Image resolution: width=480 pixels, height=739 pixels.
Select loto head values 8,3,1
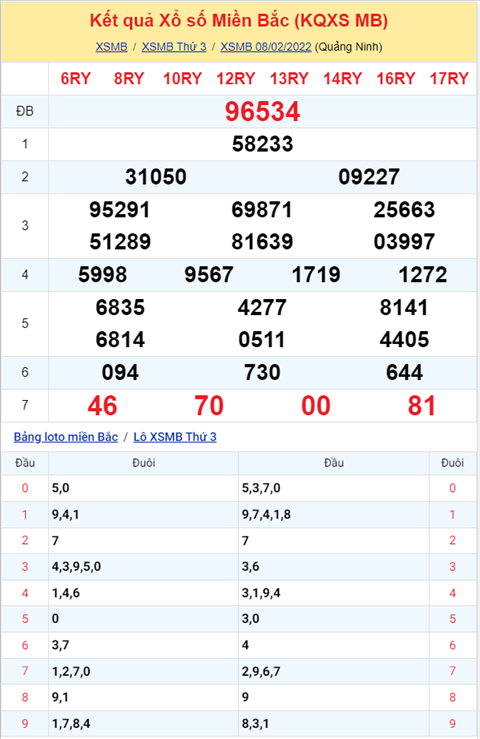tap(255, 723)
